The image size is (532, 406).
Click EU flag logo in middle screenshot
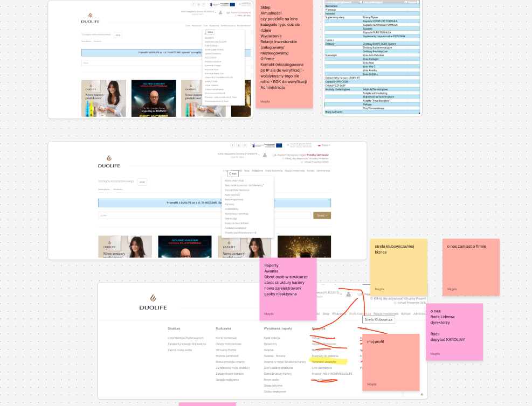pyautogui.click(x=279, y=145)
